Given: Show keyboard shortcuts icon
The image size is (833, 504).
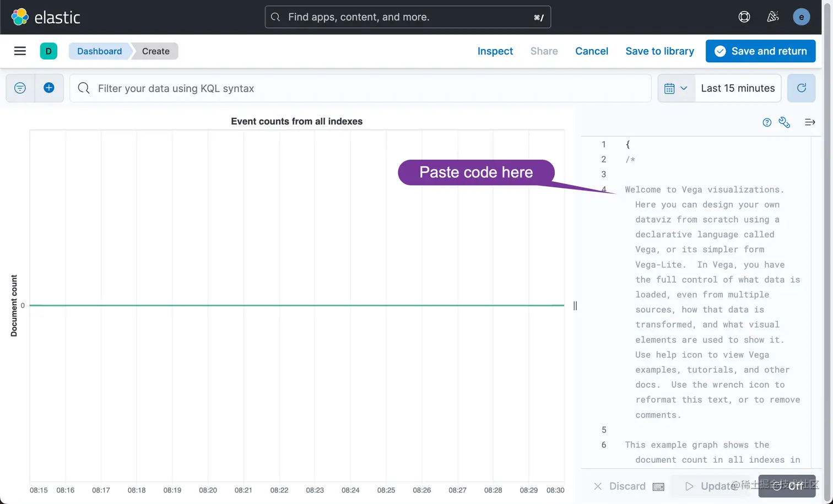Looking at the screenshot, I should coord(658,486).
